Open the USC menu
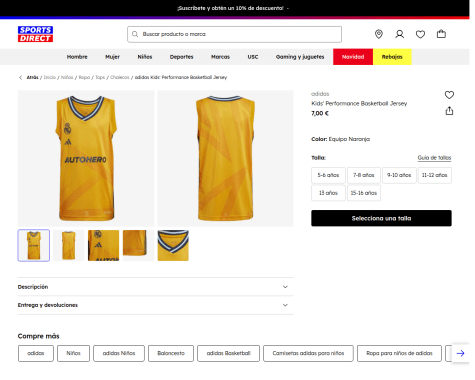This screenshot has width=475, height=380. (253, 57)
